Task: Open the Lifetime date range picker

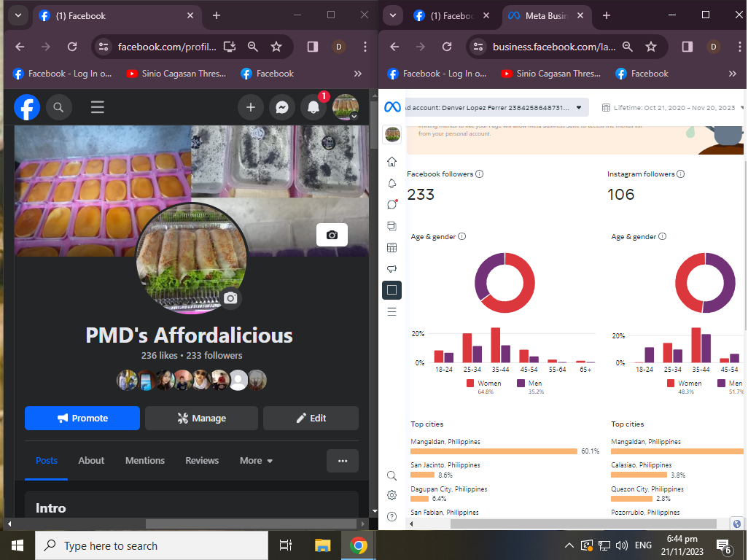Action: [672, 108]
